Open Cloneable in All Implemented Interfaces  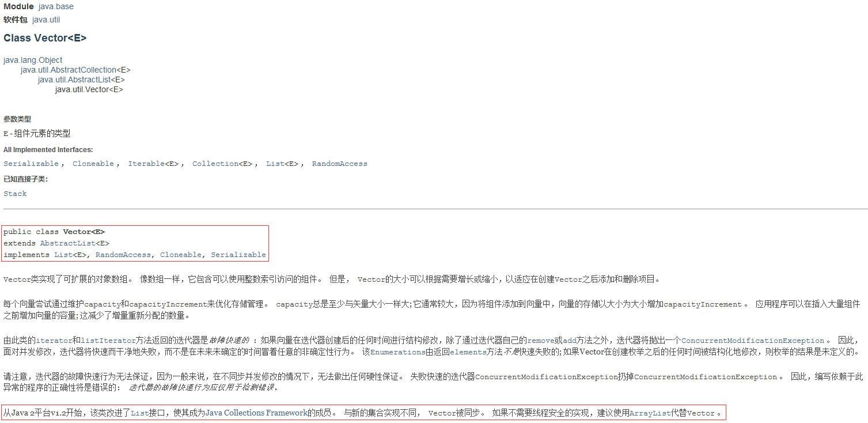93,164
